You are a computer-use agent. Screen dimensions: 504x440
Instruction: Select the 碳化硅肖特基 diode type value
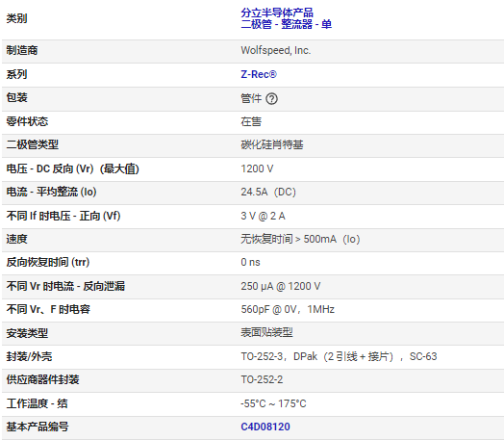[272, 144]
